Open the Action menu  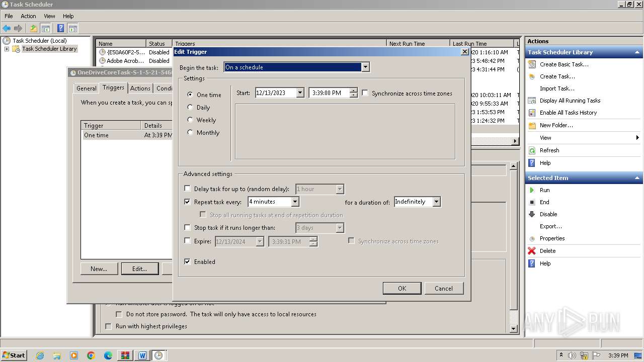pyautogui.click(x=28, y=16)
